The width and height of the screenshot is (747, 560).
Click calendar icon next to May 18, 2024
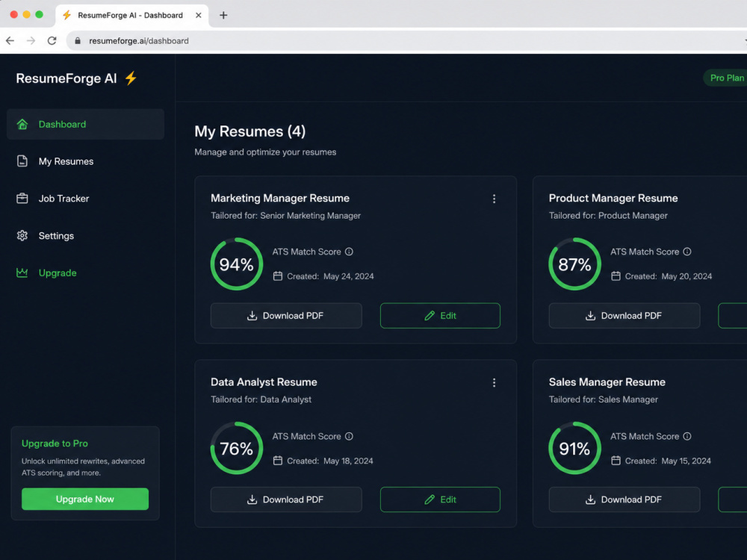[x=278, y=461]
